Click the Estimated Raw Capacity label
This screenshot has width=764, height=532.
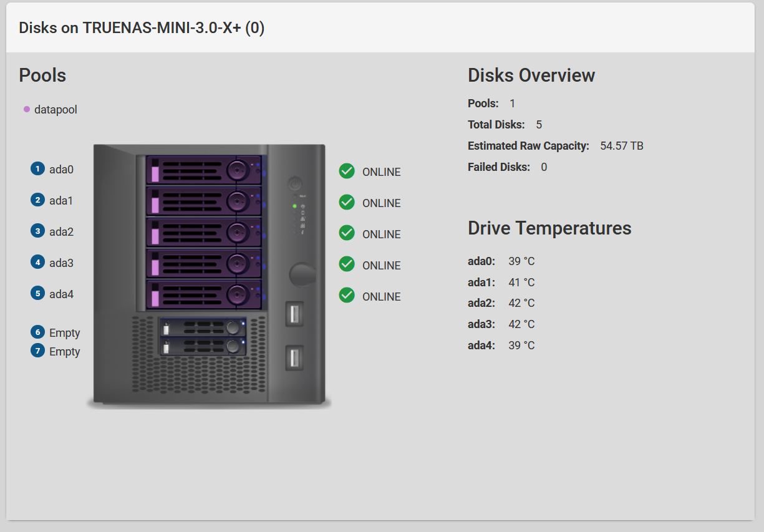click(528, 146)
